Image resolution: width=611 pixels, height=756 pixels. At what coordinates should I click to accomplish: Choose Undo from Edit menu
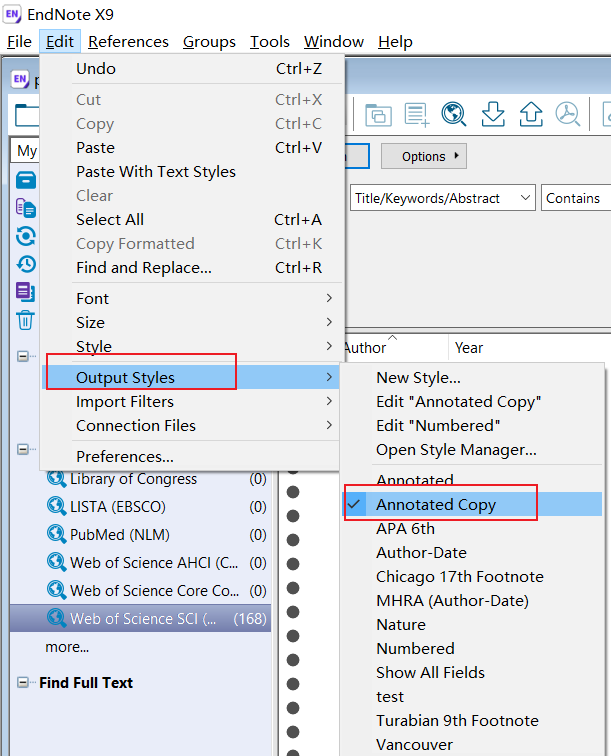tap(192, 69)
